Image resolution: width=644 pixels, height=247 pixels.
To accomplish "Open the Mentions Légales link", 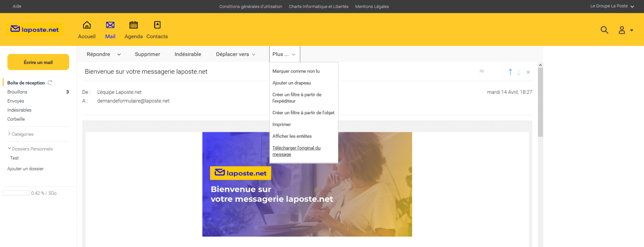I will 371,6.
